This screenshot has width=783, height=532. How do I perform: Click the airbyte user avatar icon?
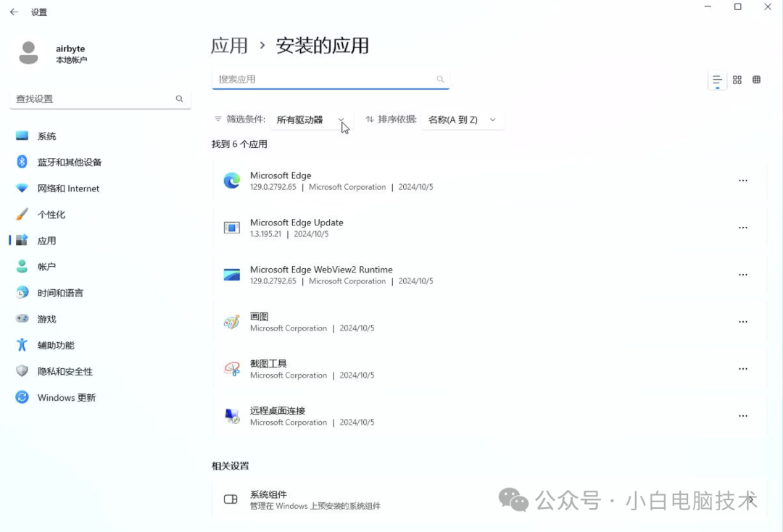click(28, 53)
